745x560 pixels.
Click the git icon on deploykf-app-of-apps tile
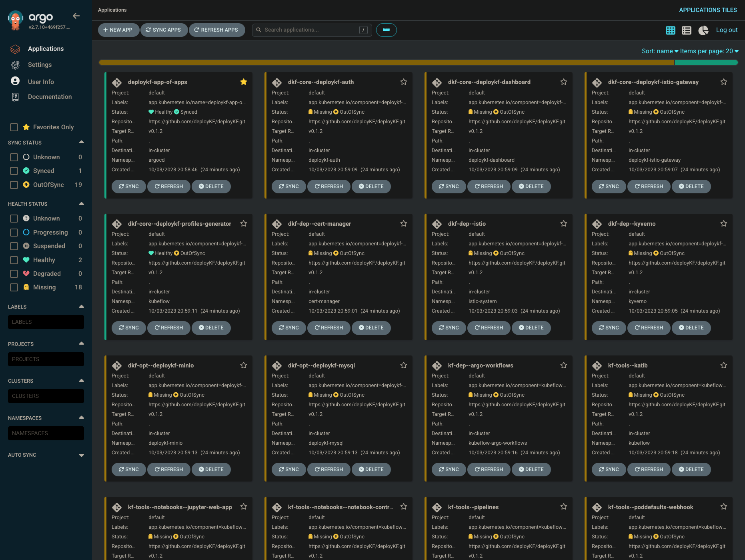[117, 82]
